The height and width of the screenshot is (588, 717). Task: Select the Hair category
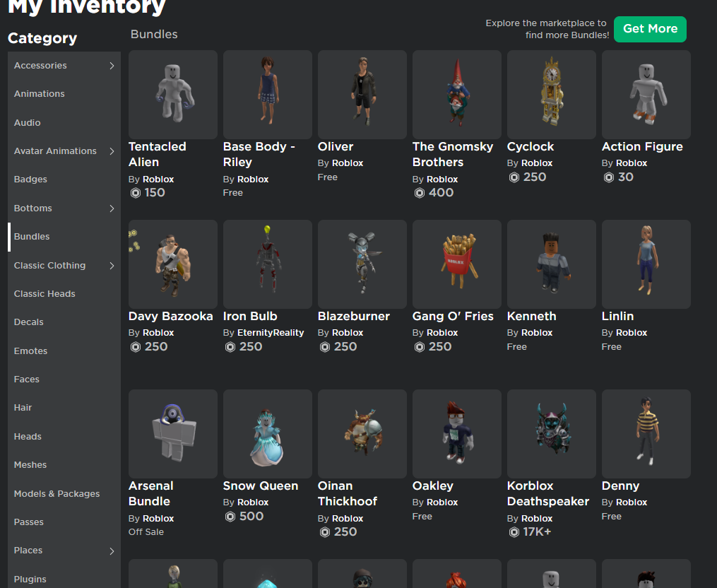(22, 407)
